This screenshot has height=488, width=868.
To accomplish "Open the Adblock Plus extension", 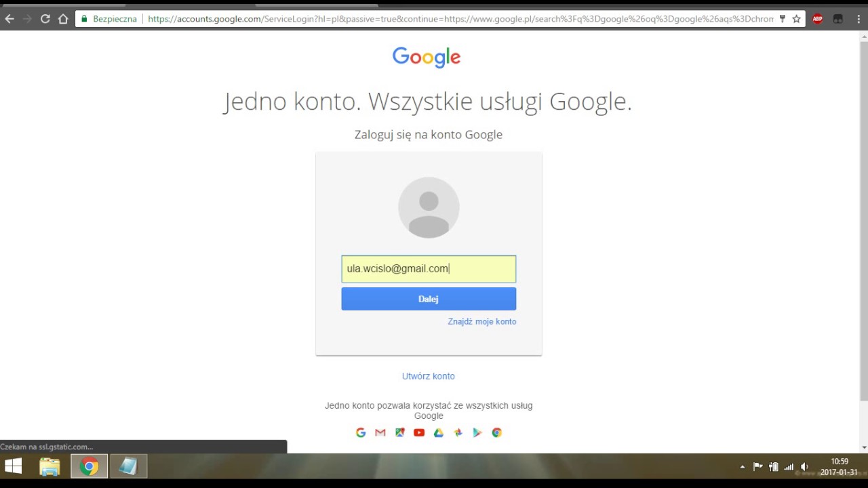I will point(818,19).
